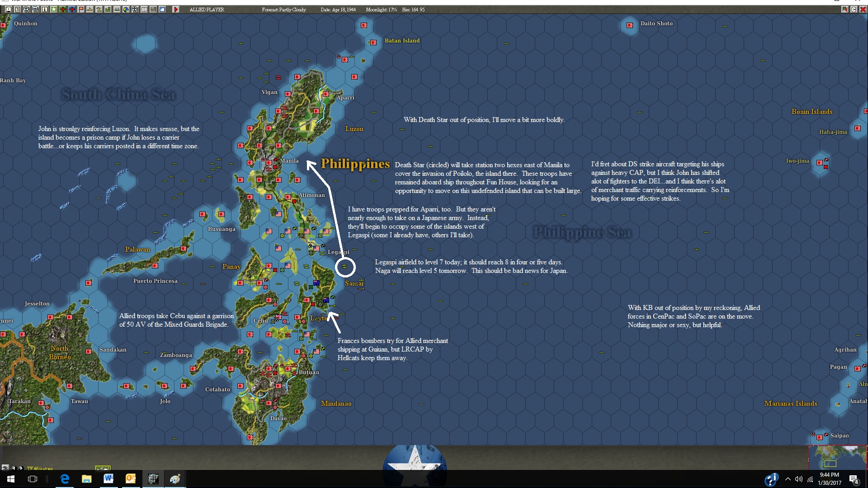This screenshot has height=488, width=868.
Task: Open Outlook from the taskbar
Action: (x=131, y=479)
